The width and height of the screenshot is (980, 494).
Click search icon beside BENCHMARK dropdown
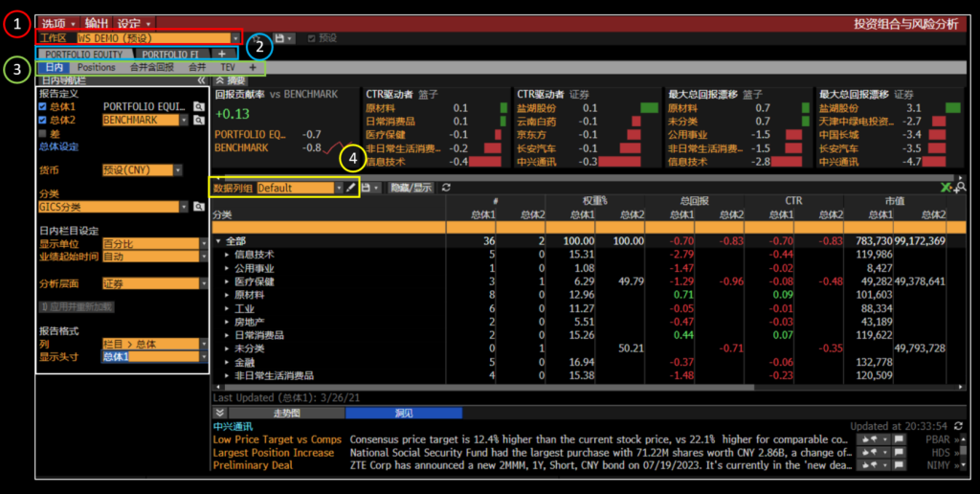199,120
